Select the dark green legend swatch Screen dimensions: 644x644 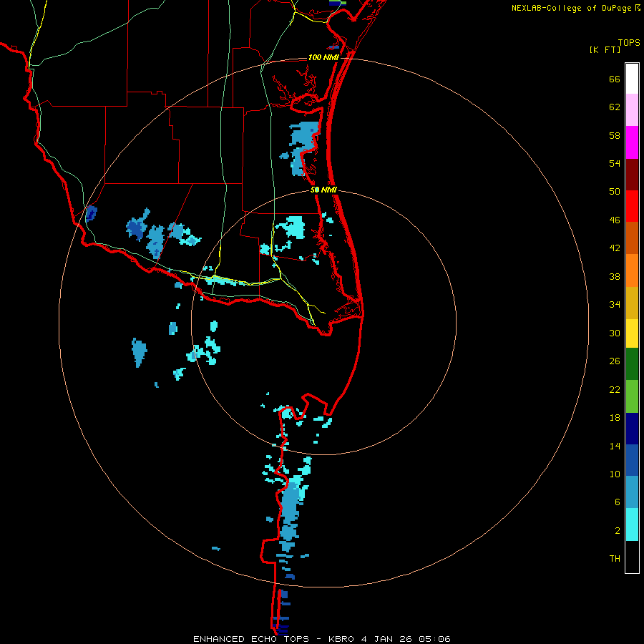pos(632,364)
